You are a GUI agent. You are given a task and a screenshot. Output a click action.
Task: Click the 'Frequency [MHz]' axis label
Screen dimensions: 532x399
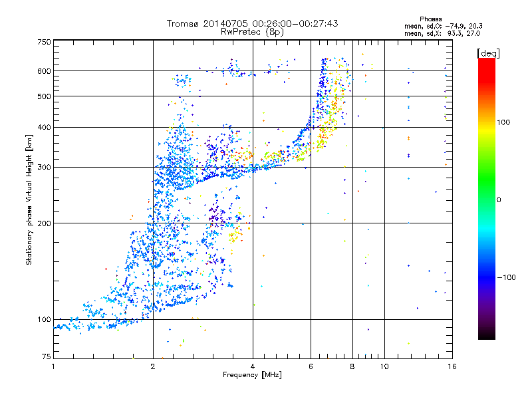coord(252,375)
